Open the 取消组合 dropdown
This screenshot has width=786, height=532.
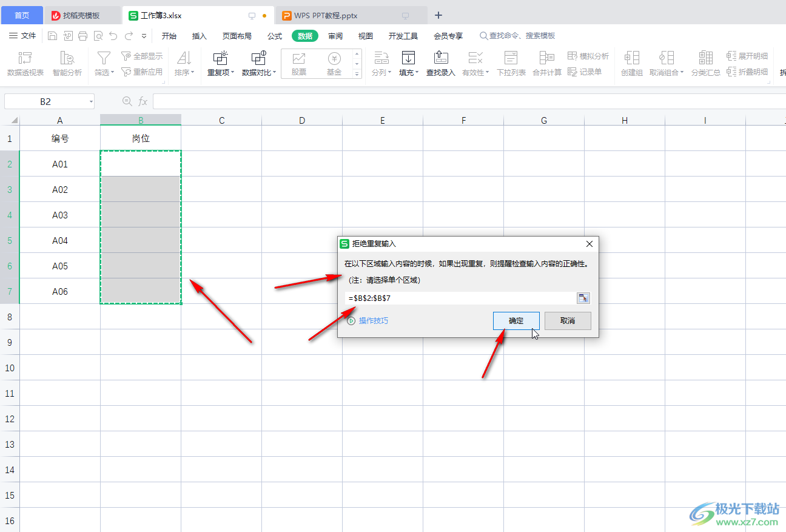667,64
